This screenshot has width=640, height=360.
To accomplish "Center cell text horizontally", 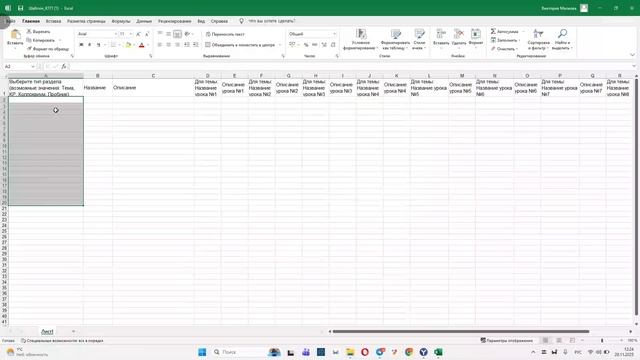I will point(169,45).
